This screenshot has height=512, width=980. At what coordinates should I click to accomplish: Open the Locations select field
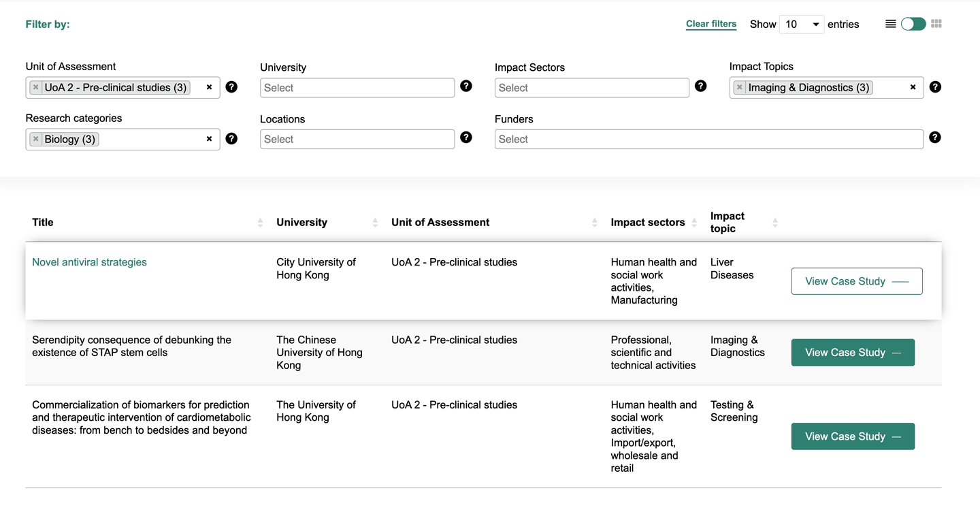pos(357,139)
